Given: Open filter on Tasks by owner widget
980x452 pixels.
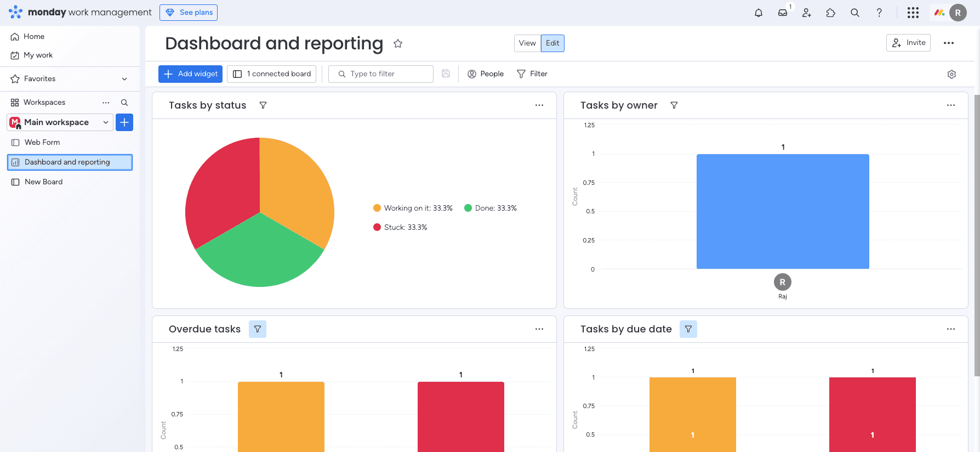Looking at the screenshot, I should [x=674, y=105].
